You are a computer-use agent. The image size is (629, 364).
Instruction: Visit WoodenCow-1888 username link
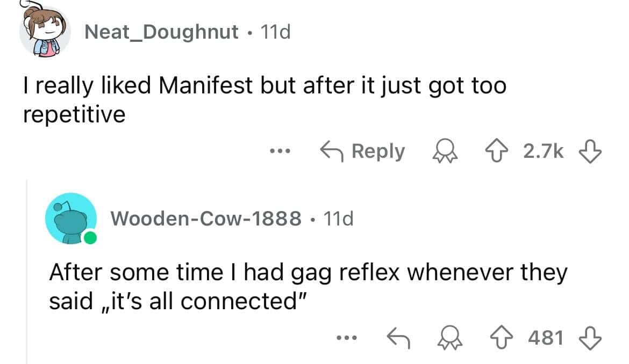click(x=205, y=219)
